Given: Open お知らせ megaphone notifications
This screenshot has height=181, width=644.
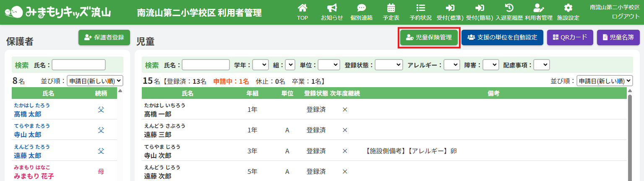Looking at the screenshot, I should [332, 8].
